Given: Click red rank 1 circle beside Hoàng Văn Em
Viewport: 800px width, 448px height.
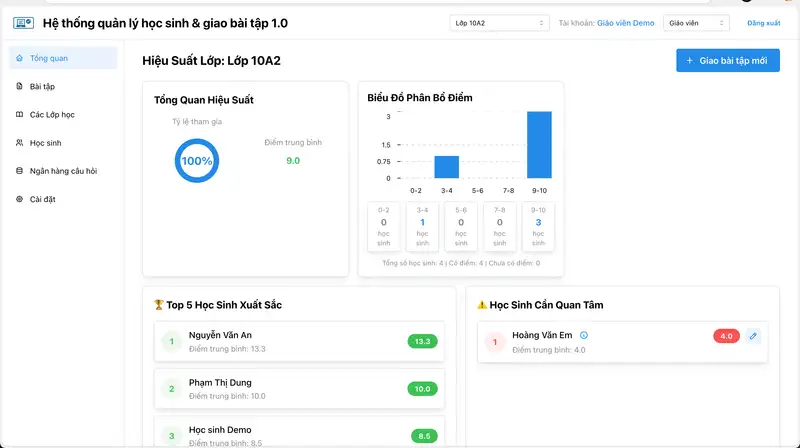Looking at the screenshot, I should (x=494, y=342).
